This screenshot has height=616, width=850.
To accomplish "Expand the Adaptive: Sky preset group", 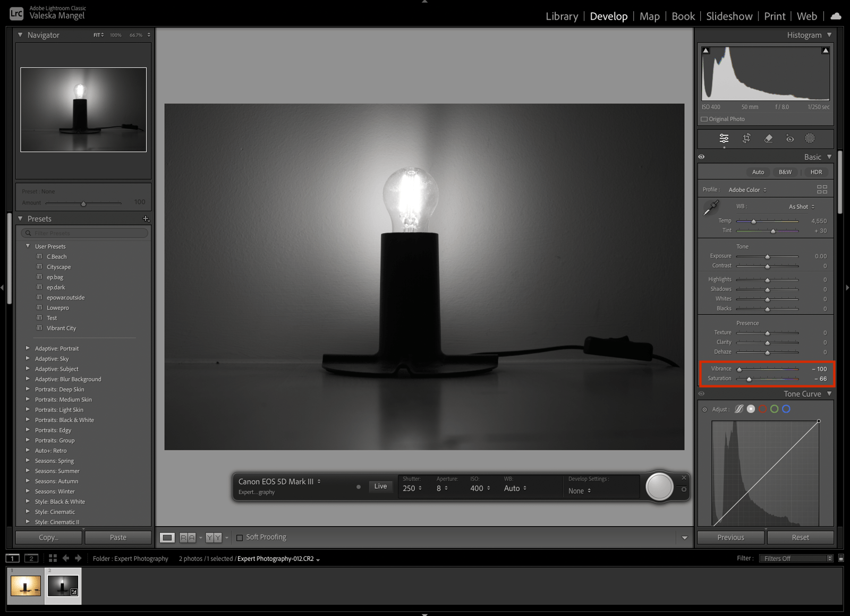I will click(28, 358).
